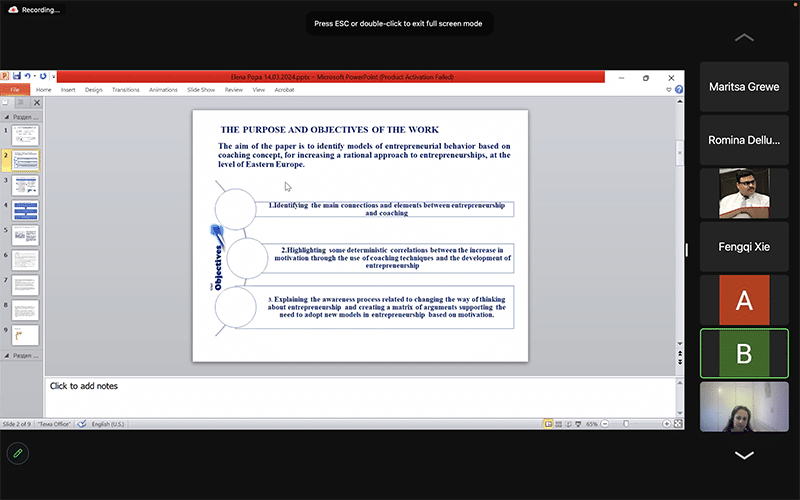Open the File menu

tap(15, 89)
